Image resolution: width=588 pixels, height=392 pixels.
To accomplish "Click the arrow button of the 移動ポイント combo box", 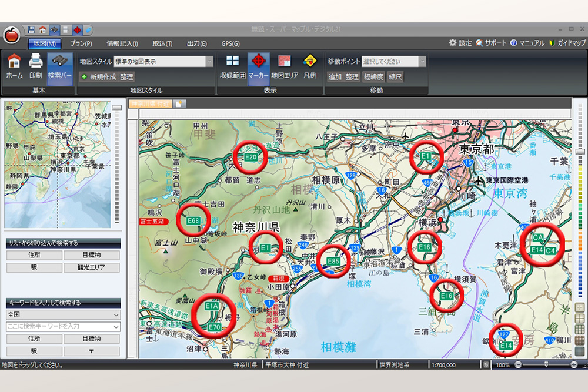I will 423,62.
